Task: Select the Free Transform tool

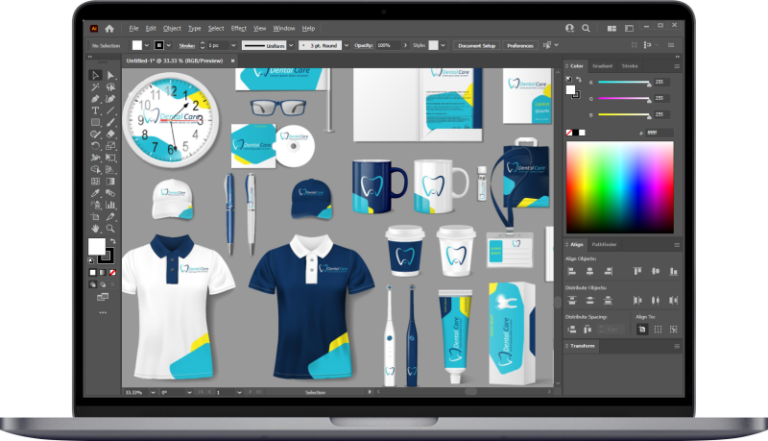Action: pos(111,158)
